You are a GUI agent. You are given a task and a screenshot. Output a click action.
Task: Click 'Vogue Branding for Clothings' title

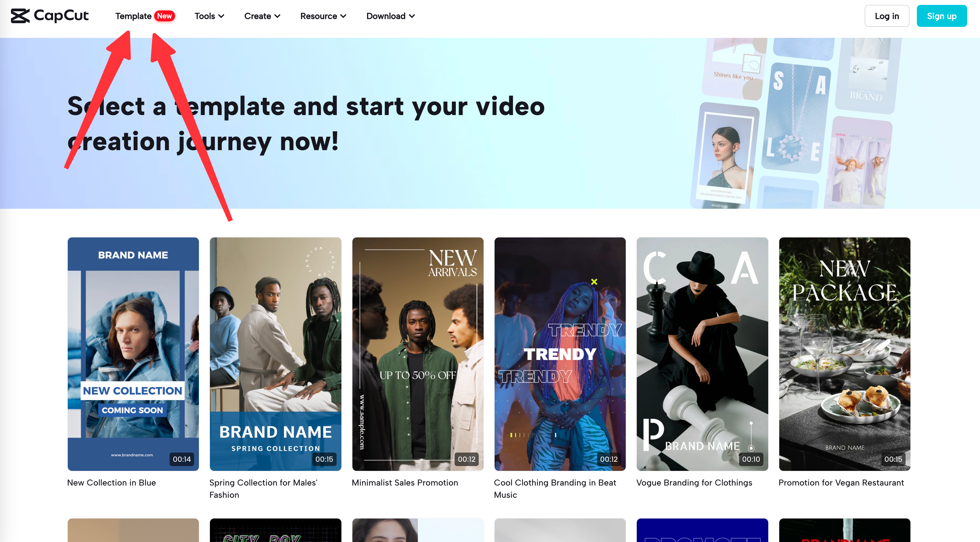694,482
